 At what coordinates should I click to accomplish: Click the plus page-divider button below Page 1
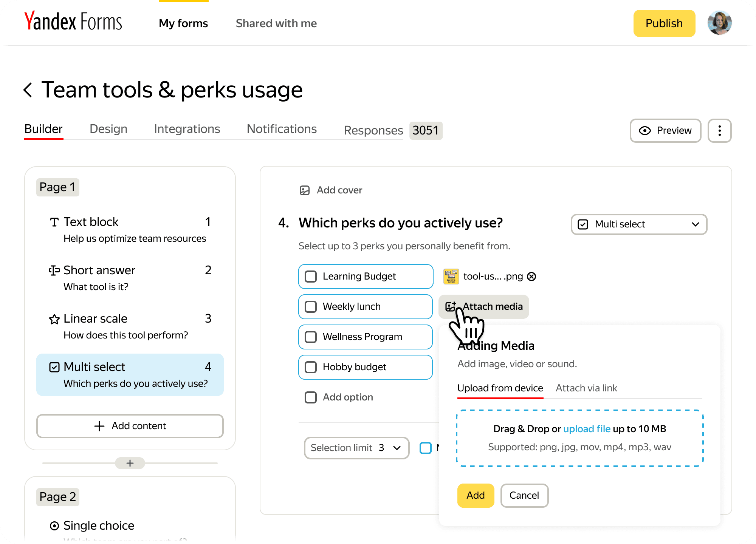pyautogui.click(x=130, y=463)
